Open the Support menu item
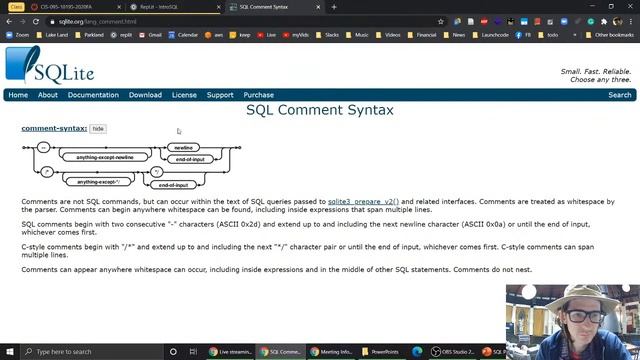The image size is (640, 360). click(220, 95)
